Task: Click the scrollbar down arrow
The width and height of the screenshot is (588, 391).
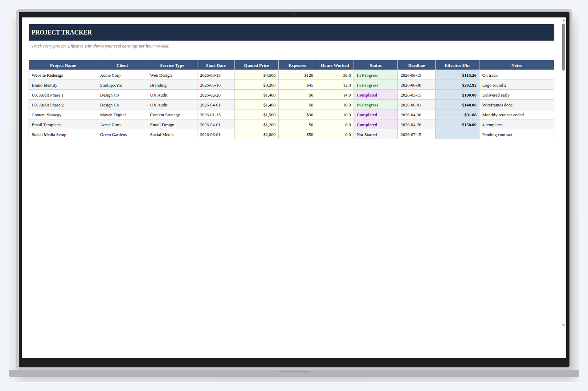Action: (564, 326)
